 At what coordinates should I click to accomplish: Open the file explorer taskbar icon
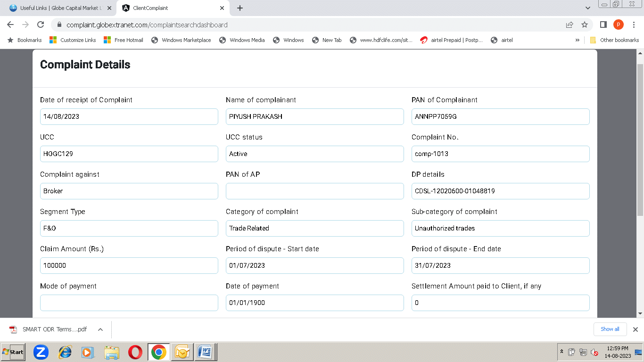point(112,352)
